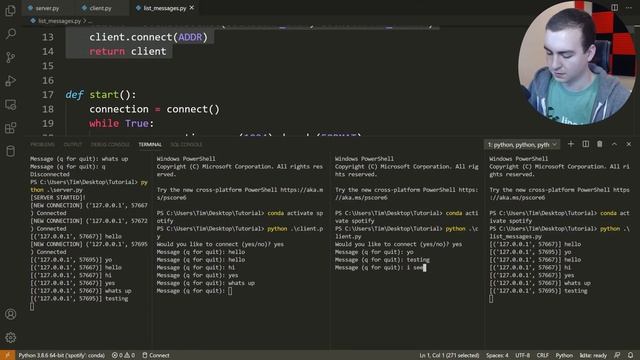Click the kite: ready status item
The image size is (640, 360).
(593, 355)
